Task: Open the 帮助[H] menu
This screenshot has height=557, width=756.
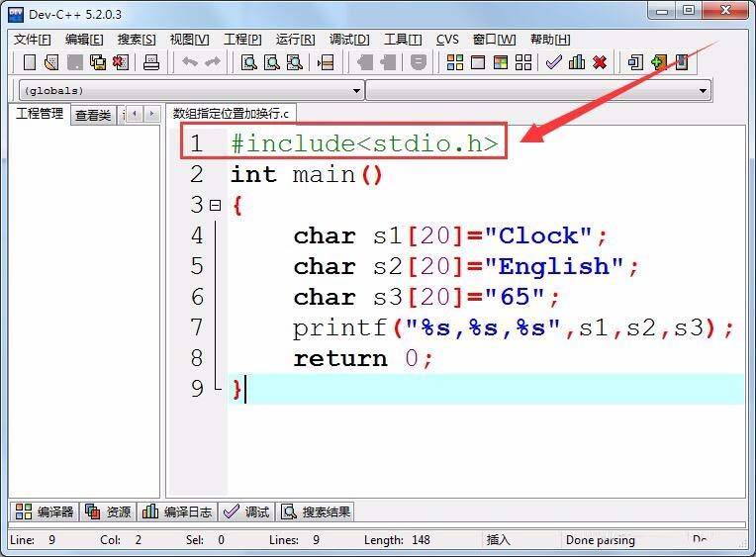Action: coord(550,40)
